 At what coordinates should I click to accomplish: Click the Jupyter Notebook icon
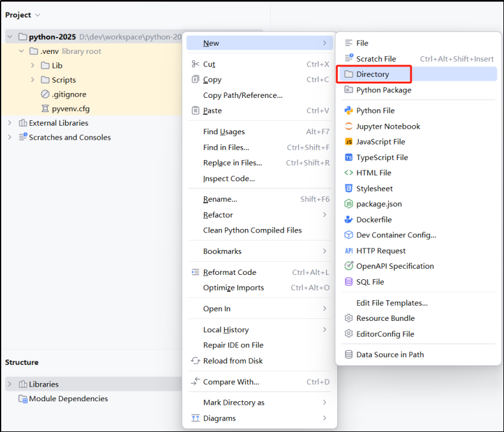349,126
